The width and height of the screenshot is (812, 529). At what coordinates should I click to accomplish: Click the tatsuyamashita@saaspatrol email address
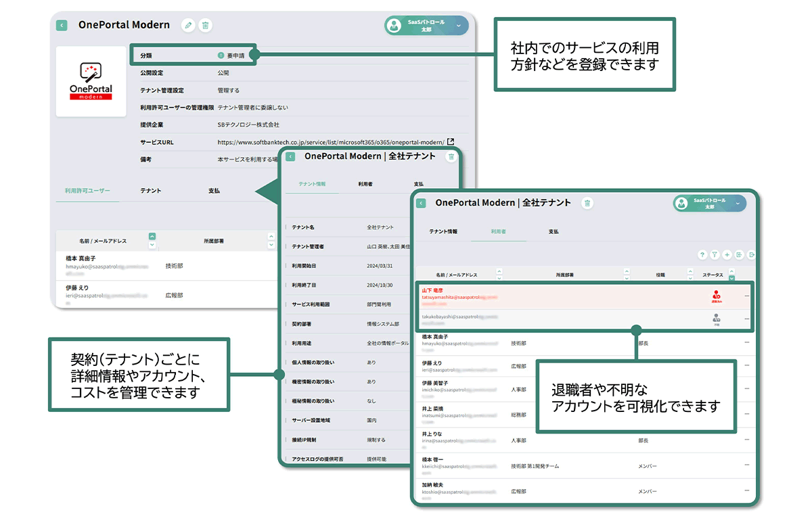point(459,299)
